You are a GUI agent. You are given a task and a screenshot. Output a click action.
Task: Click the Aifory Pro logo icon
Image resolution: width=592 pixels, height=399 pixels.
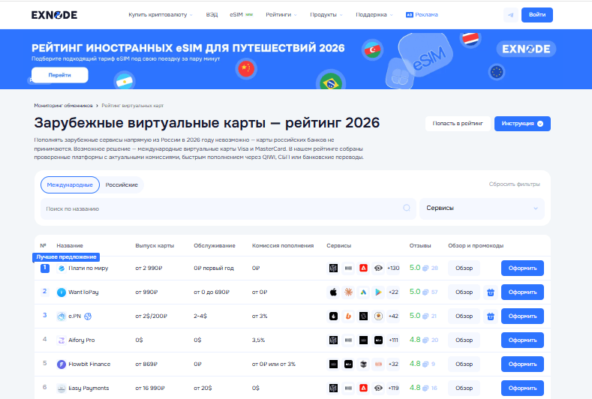point(61,340)
